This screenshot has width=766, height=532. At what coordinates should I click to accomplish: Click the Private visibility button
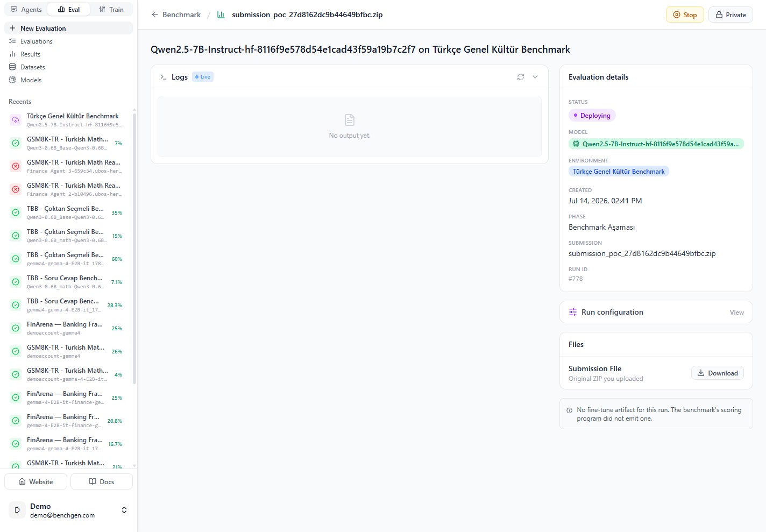730,15
